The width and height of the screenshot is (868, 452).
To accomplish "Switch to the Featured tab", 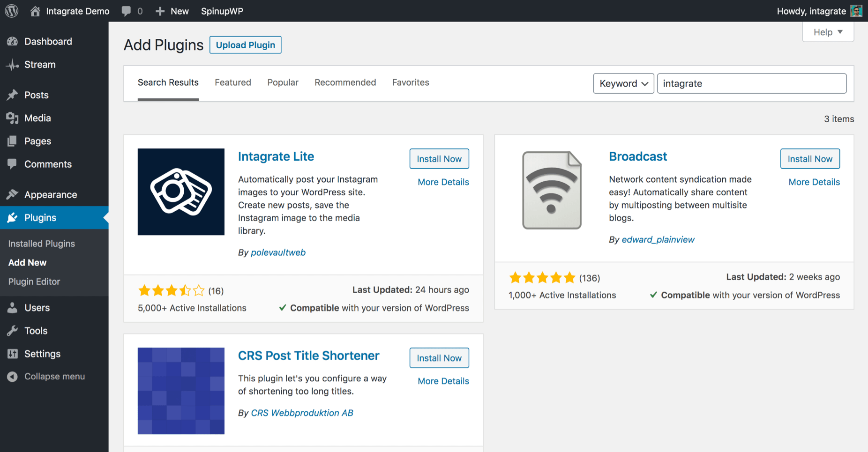I will (233, 82).
